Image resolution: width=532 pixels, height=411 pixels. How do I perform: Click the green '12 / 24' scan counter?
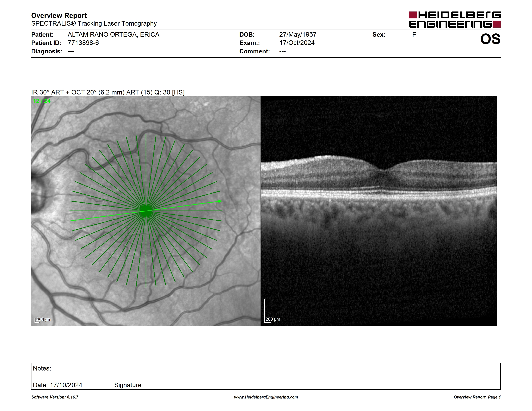tap(42, 101)
